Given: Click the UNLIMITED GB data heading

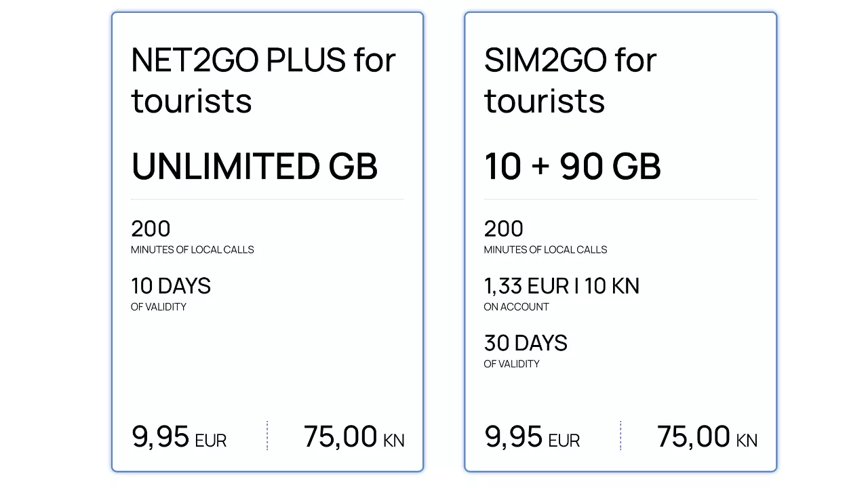Looking at the screenshot, I should 254,167.
